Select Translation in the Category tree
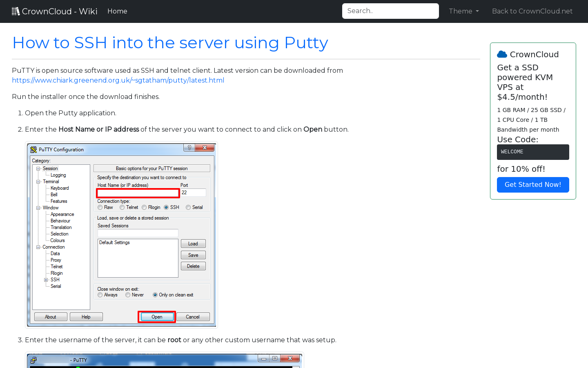The image size is (588, 368). tap(61, 227)
